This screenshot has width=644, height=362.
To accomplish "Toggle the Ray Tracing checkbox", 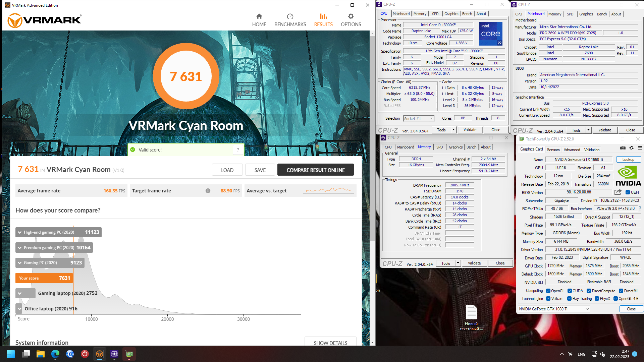I will pyautogui.click(x=569, y=299).
